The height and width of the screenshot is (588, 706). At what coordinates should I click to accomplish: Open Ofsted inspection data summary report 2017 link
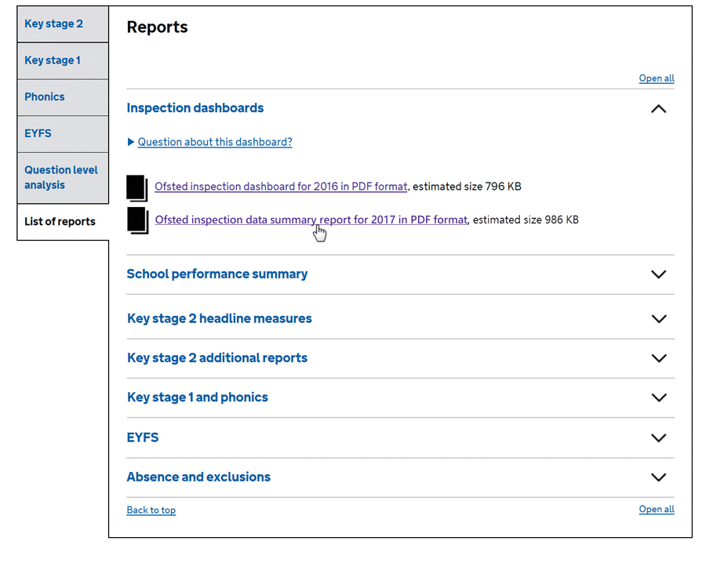311,220
